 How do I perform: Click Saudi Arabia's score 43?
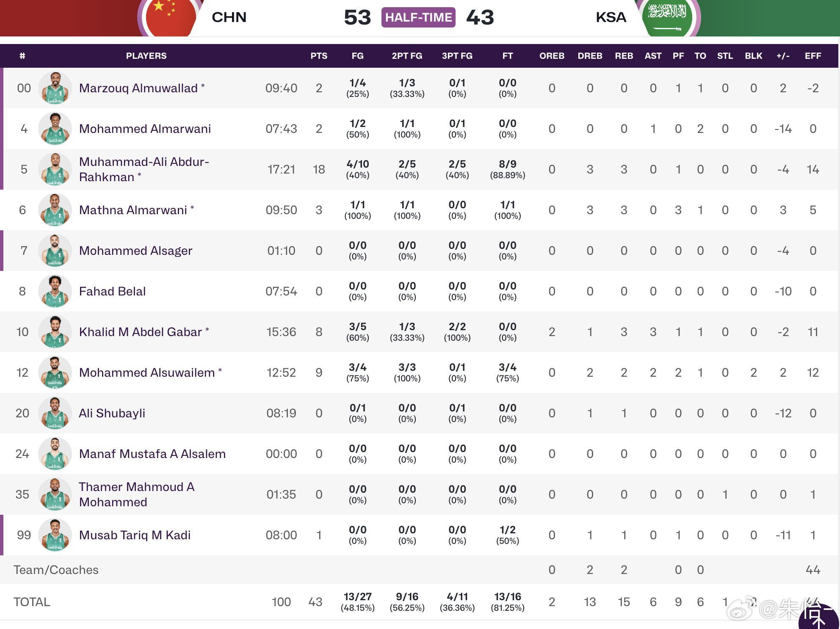click(480, 17)
